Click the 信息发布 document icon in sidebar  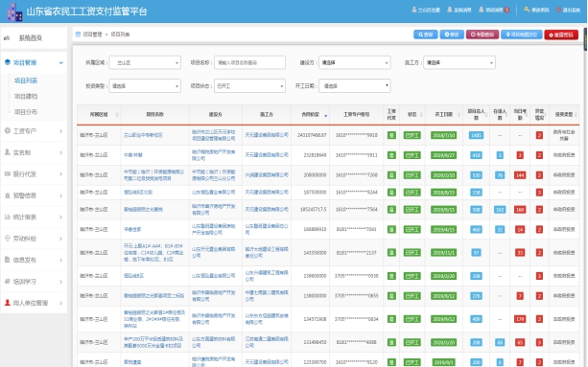[x=7, y=260]
